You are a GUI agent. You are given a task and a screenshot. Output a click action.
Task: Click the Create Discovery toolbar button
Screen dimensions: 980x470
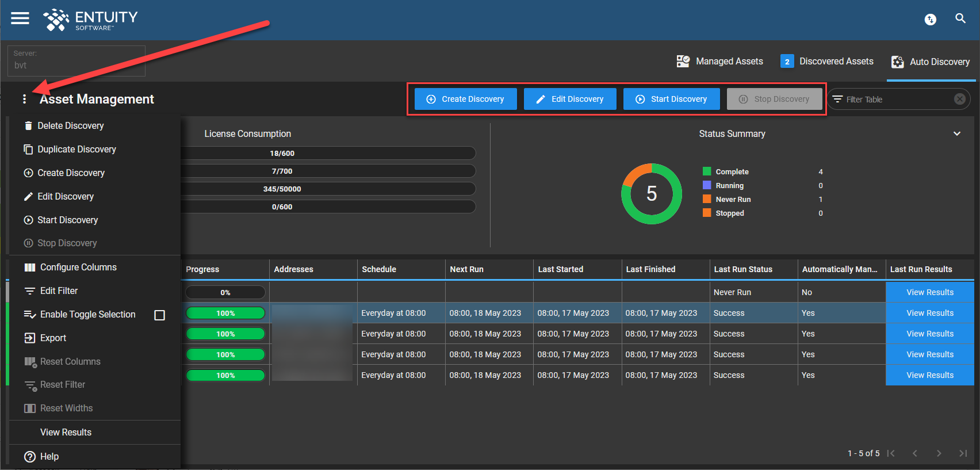pos(465,99)
